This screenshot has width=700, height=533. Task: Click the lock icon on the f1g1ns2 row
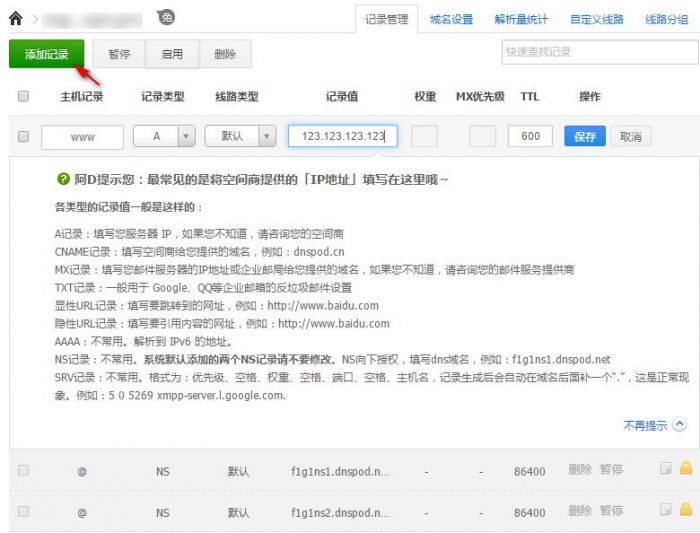tap(686, 511)
